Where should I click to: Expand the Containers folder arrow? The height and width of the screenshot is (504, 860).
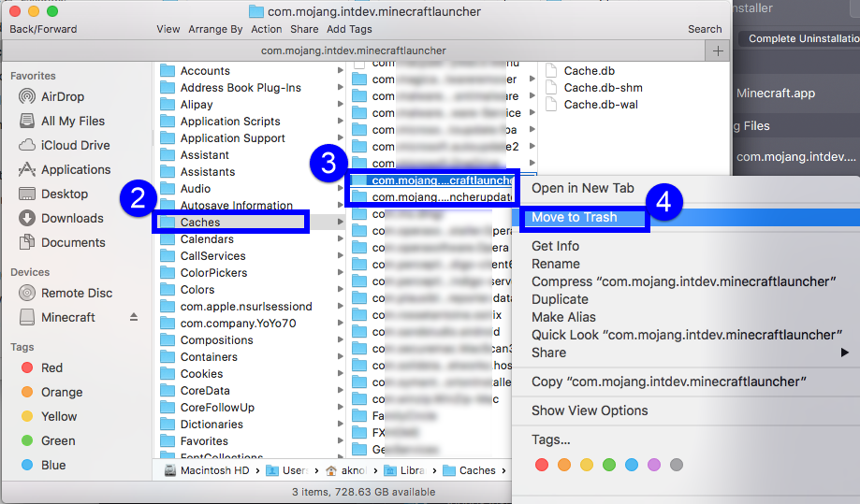click(340, 357)
